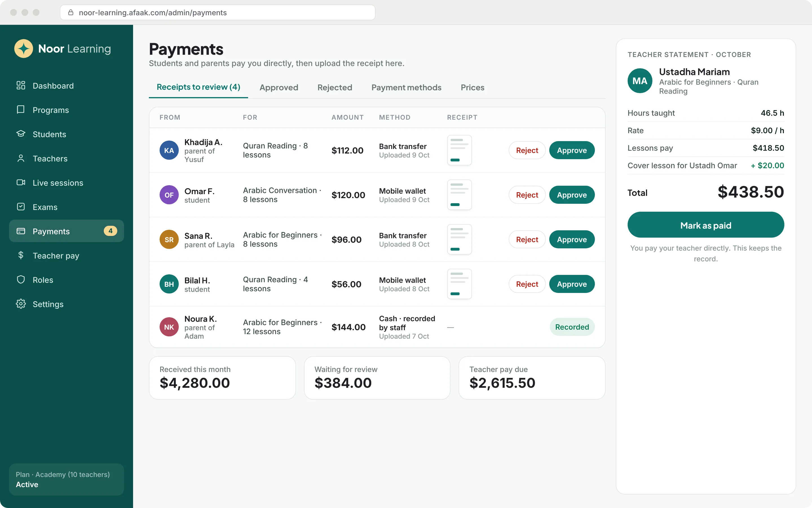Image resolution: width=812 pixels, height=508 pixels.
Task: Click the METHOD column header
Action: click(x=395, y=117)
